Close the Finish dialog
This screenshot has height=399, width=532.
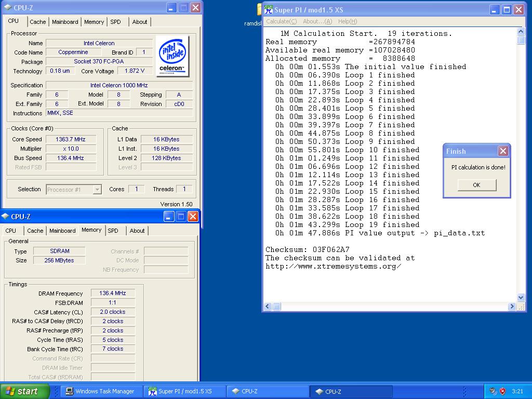click(x=503, y=151)
